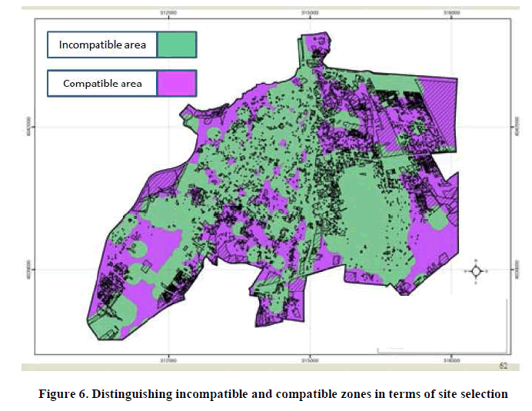Select the magenta Compatible area legend swatch
This screenshot has width=532, height=411.
tap(177, 83)
